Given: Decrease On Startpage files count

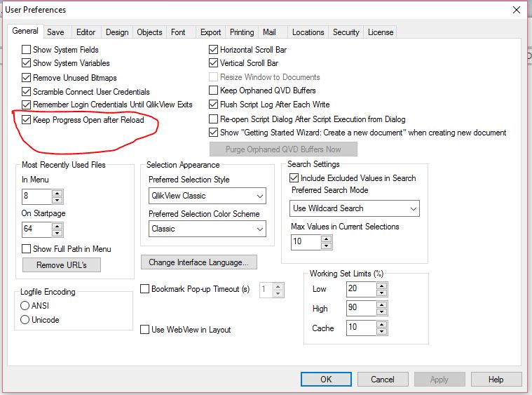Looking at the screenshot, I should pyautogui.click(x=57, y=233).
